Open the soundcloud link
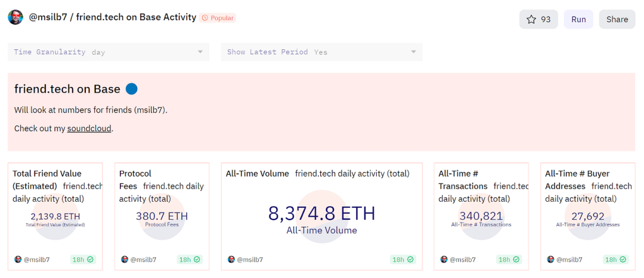The width and height of the screenshot is (644, 278). click(89, 128)
